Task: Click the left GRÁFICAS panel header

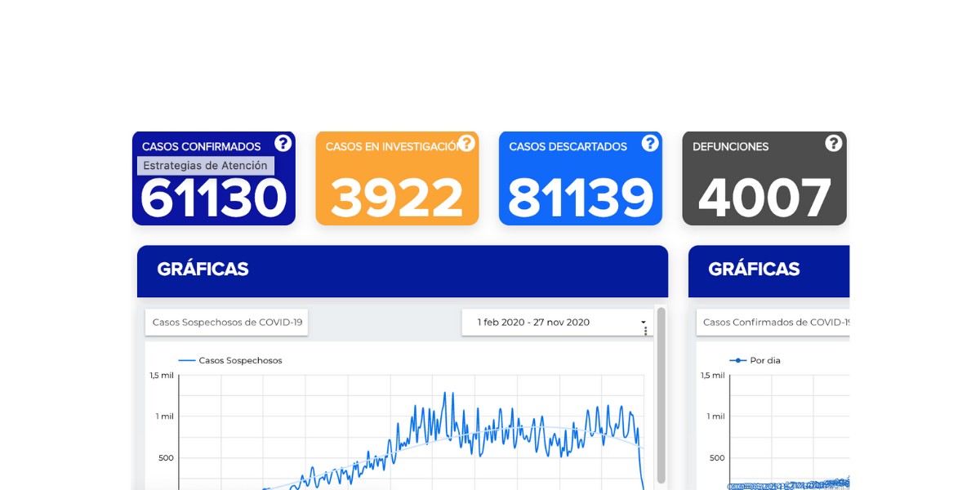Action: tap(403, 270)
